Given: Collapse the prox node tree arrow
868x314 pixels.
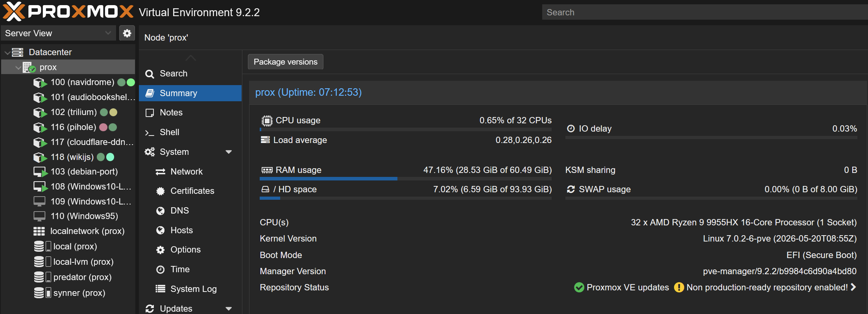Looking at the screenshot, I should (x=18, y=68).
